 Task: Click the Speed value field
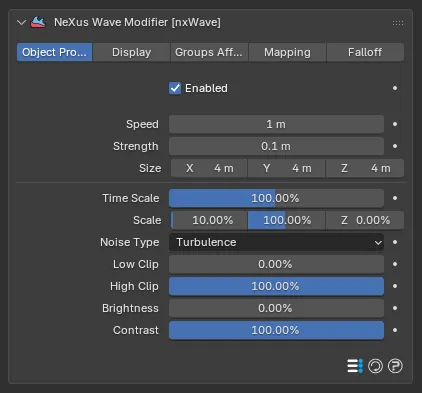click(x=276, y=124)
